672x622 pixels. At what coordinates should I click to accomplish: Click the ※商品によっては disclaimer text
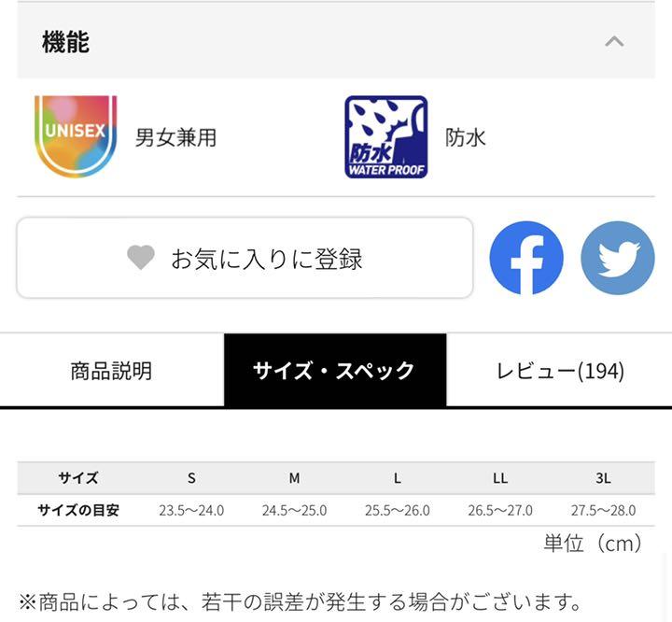click(x=300, y=601)
